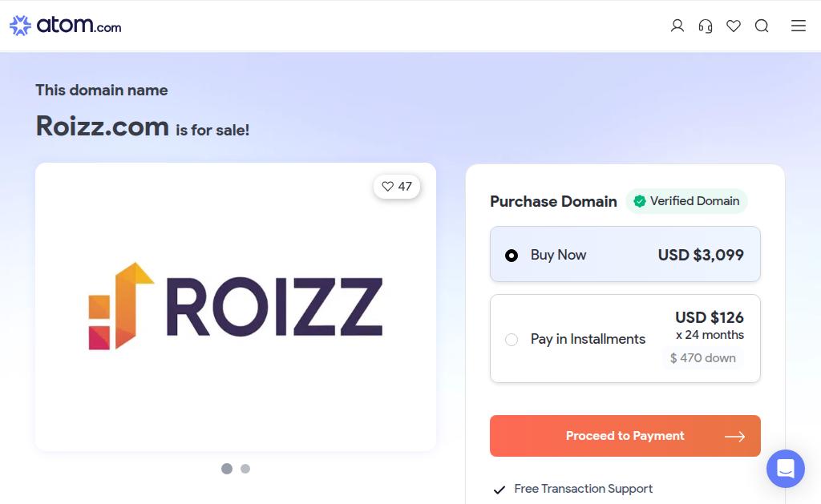Screen dimensions: 821x504
Task: Click the headset support icon
Action: pyautogui.click(x=706, y=26)
